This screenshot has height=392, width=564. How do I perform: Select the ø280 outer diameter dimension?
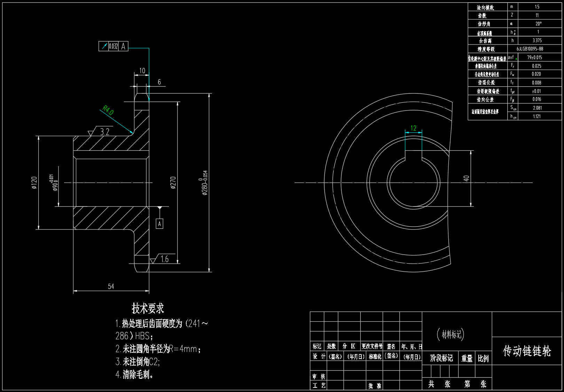point(205,183)
